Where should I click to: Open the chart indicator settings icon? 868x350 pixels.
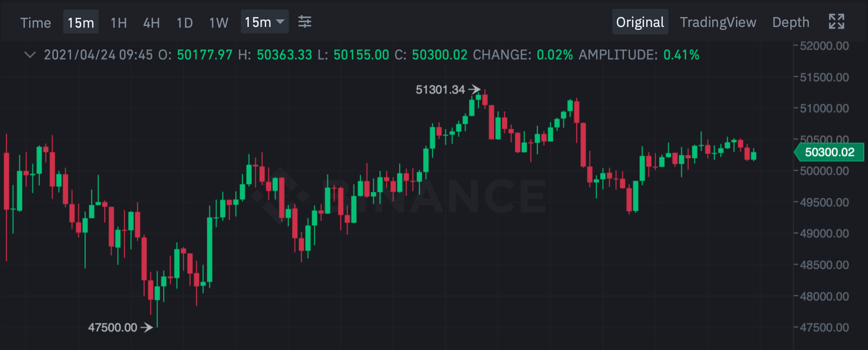[x=304, y=22]
